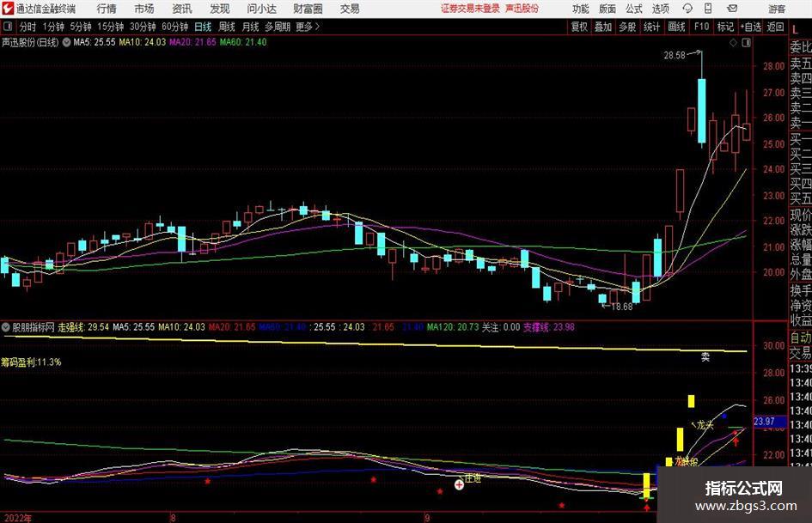812x523 pixels.
Task: Click the 走强线: 29.54 value
Action: point(82,327)
